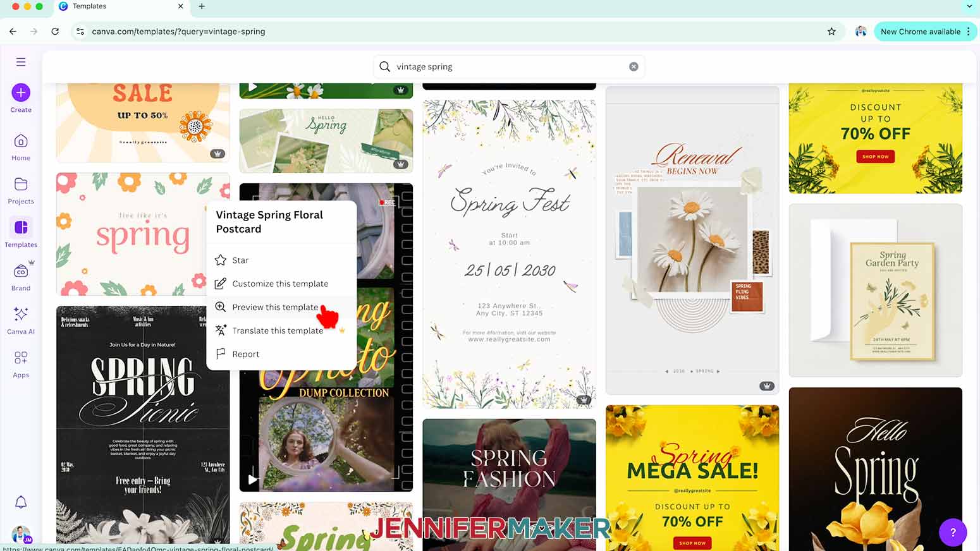Open the Spring Garden Party card template

pos(876,290)
